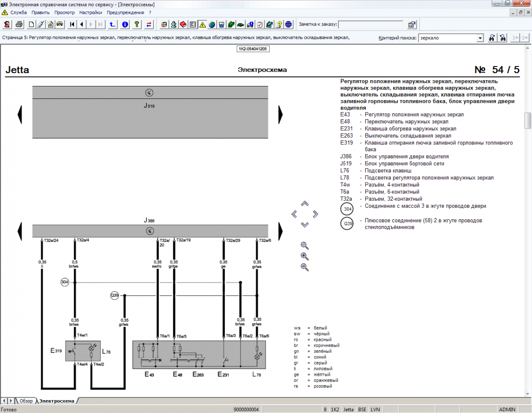Pan the diagram left with arrow

click(x=294, y=214)
